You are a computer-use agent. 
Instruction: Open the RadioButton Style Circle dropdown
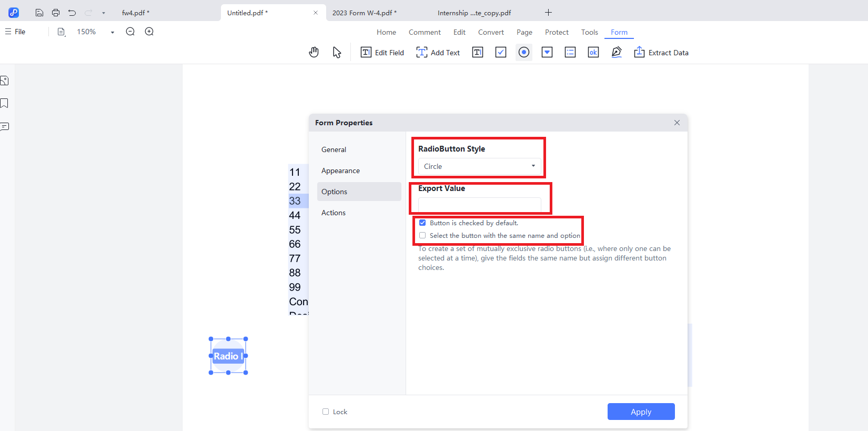(479, 166)
